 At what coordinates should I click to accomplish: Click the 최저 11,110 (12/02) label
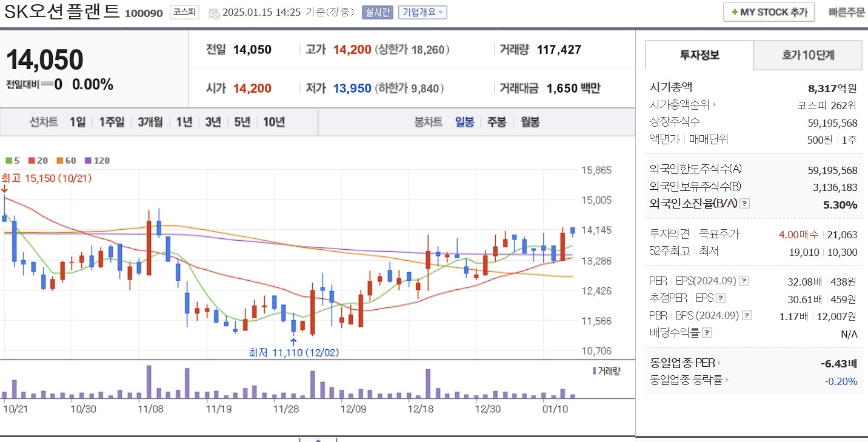point(294,352)
